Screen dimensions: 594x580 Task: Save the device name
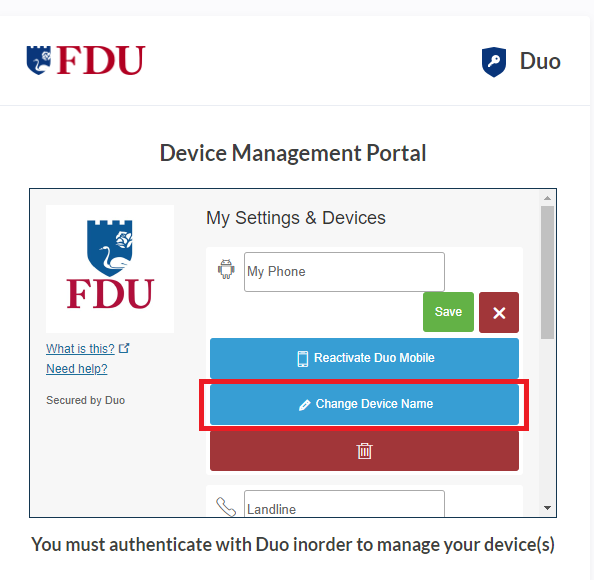point(448,312)
